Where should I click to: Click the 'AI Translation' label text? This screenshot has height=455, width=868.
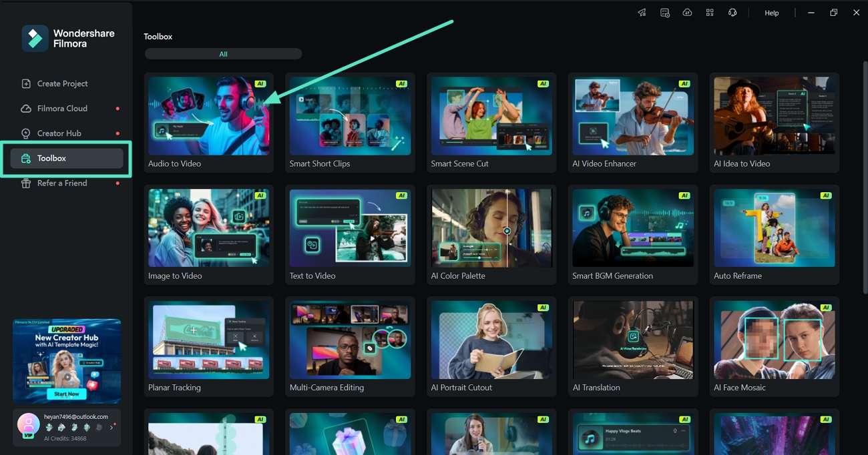pyautogui.click(x=596, y=388)
